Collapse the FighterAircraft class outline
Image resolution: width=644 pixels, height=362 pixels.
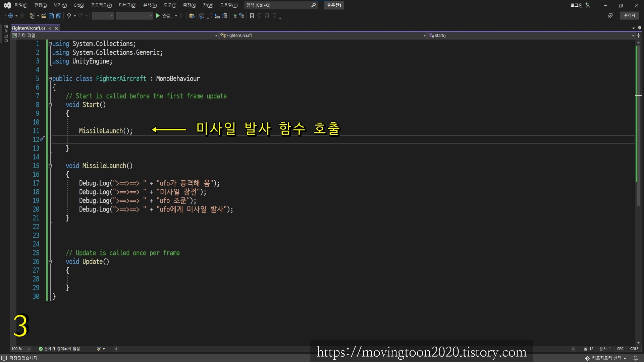click(50, 79)
